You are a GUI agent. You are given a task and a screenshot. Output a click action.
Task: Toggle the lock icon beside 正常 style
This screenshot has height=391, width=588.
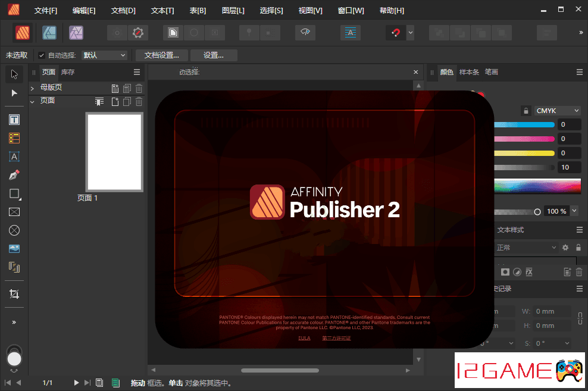[578, 248]
